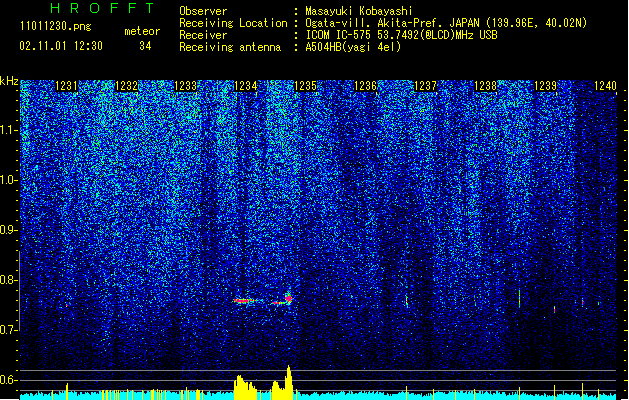Viewport: 629px width, 400px height.
Task: Click the Receiving Location label
Action: pyautogui.click(x=233, y=23)
